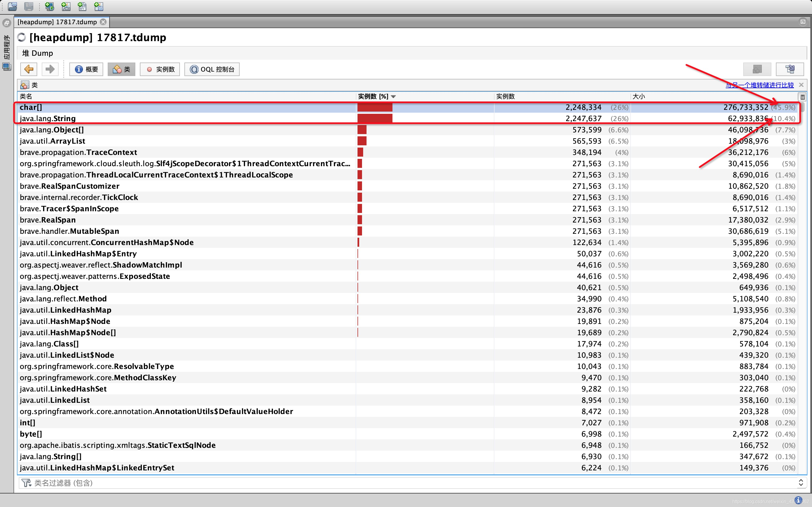
Task: Close the [heapdump] 17817.tdump tab
Action: click(x=103, y=22)
